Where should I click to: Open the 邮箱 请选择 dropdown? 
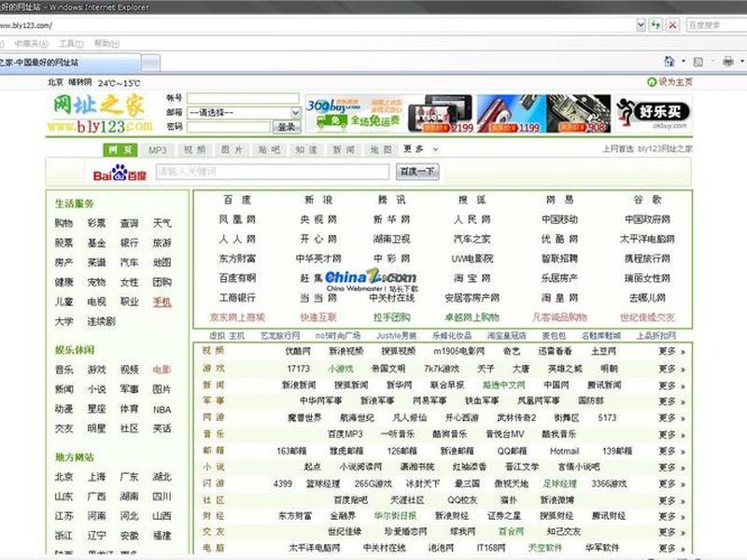[244, 113]
